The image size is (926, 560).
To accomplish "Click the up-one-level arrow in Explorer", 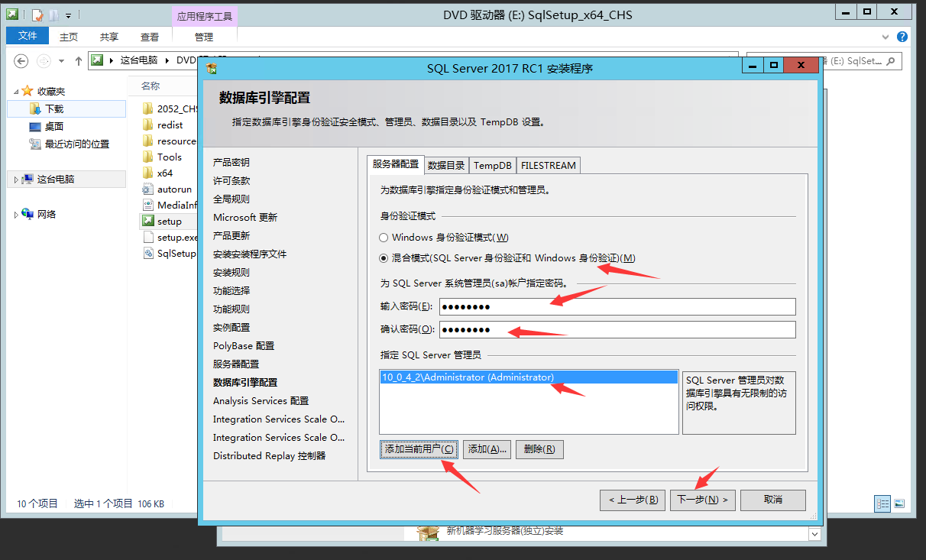I will click(x=78, y=60).
